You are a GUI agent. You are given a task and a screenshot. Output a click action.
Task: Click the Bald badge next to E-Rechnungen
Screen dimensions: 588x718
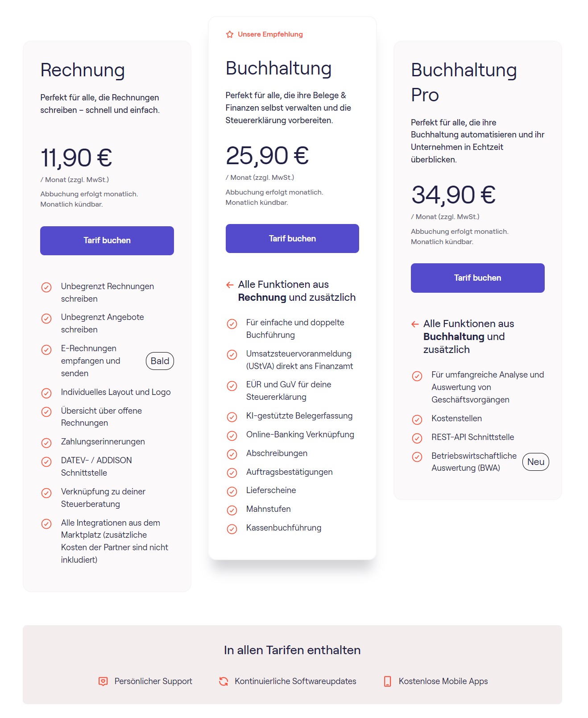tap(160, 361)
